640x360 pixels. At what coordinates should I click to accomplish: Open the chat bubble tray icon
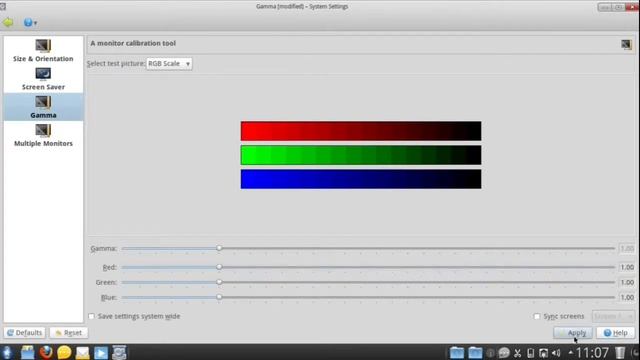(504, 353)
